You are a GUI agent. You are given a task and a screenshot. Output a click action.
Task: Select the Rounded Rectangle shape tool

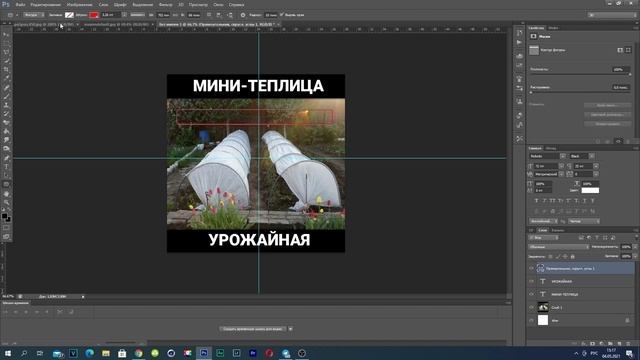click(6, 184)
